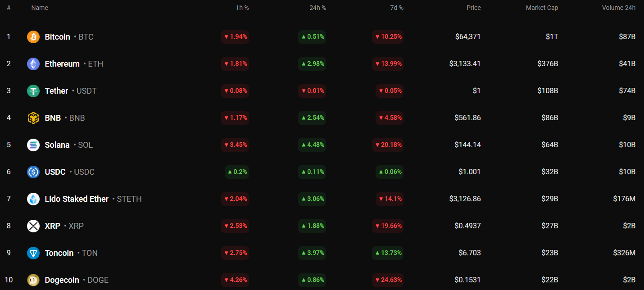Click the XRP logo icon
The height and width of the screenshot is (290, 644).
tap(33, 226)
